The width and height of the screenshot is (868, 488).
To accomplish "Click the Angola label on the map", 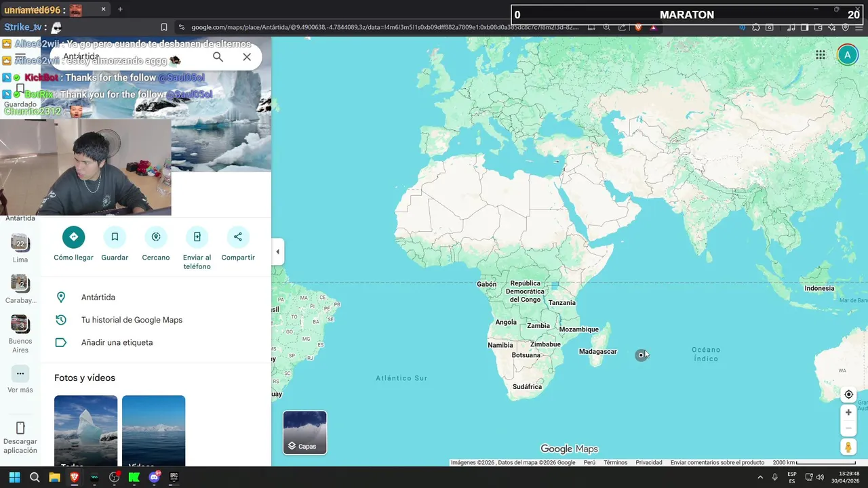I will (x=506, y=323).
